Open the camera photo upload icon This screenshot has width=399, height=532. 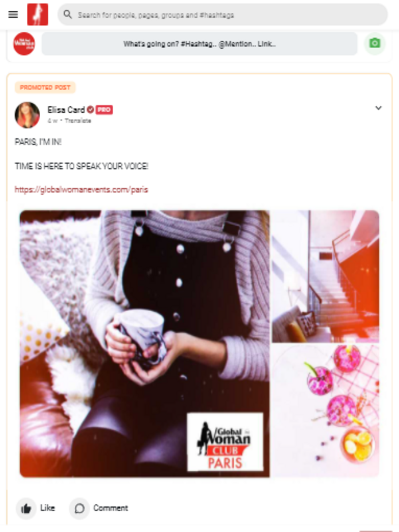click(x=375, y=43)
